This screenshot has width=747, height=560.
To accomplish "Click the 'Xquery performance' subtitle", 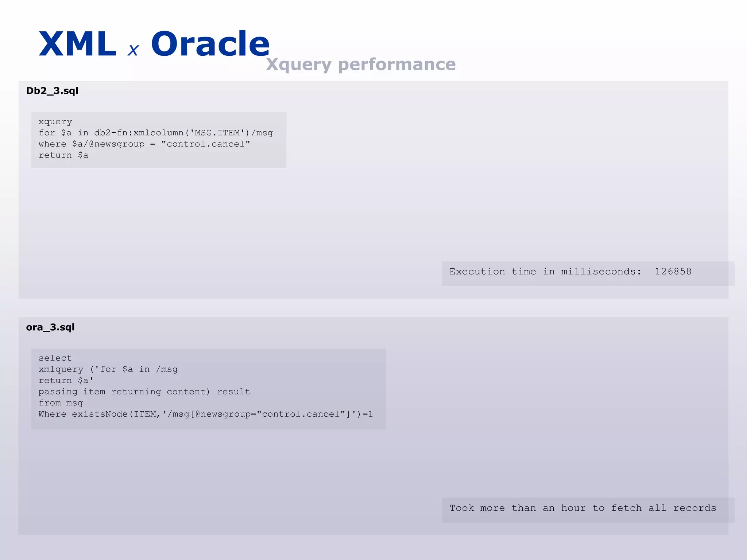I will pos(361,65).
